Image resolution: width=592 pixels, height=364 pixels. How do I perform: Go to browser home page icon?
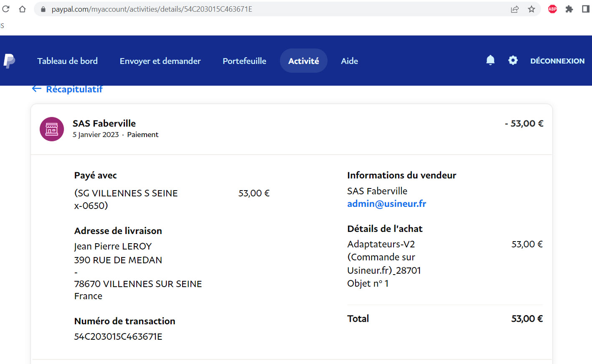(x=22, y=9)
